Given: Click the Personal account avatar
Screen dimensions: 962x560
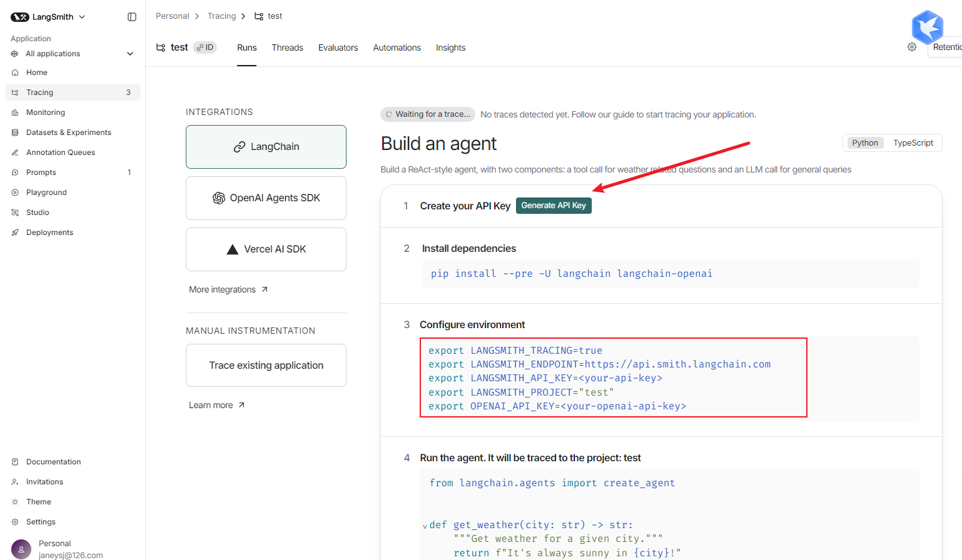Looking at the screenshot, I should tap(21, 549).
